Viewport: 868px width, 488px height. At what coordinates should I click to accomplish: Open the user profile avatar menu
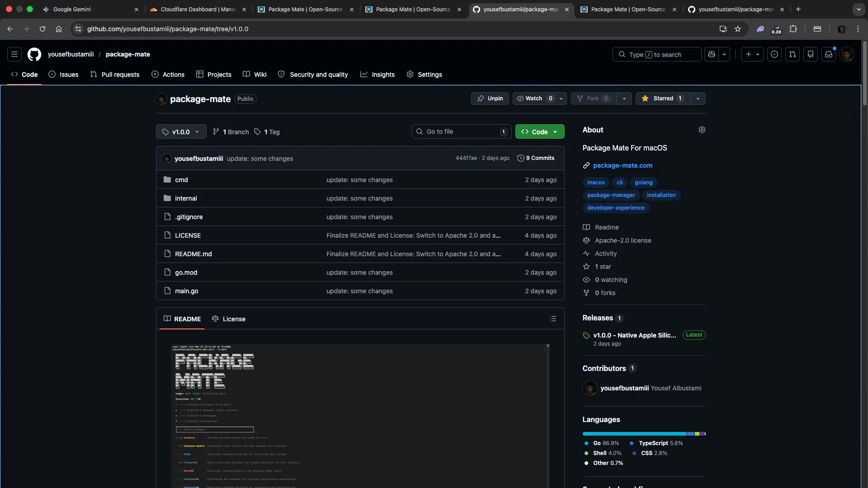[847, 54]
